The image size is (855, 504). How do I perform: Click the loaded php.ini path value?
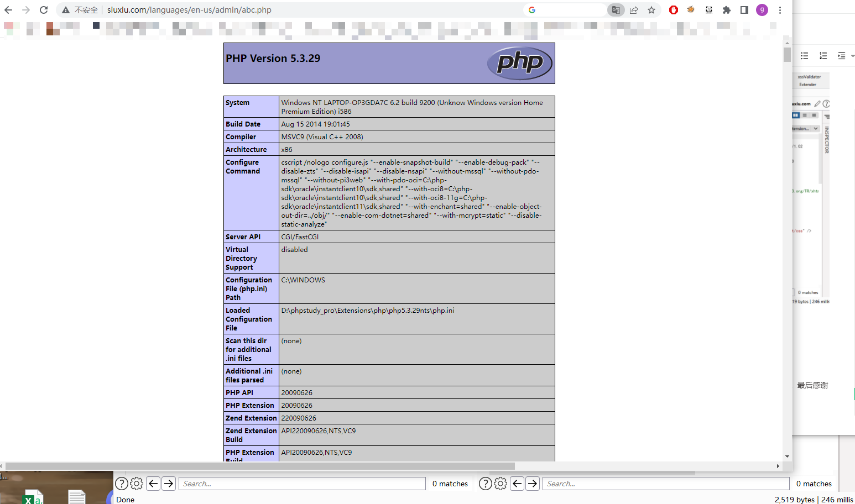368,311
